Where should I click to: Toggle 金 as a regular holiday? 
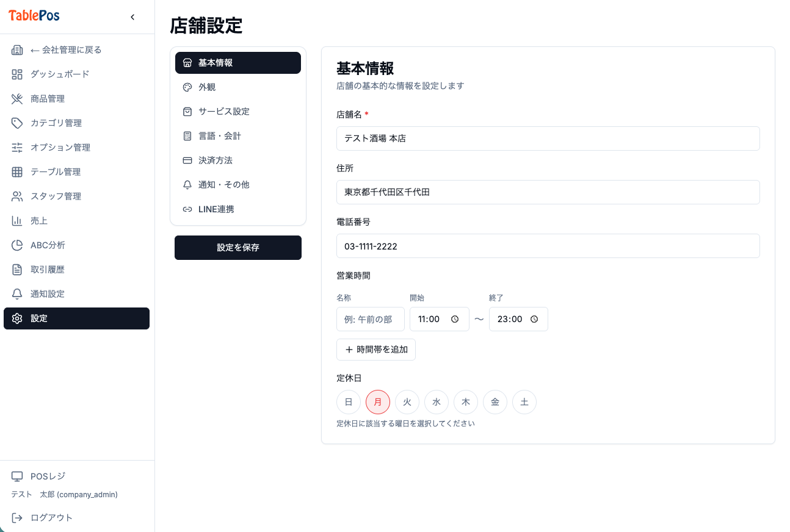[x=495, y=402]
